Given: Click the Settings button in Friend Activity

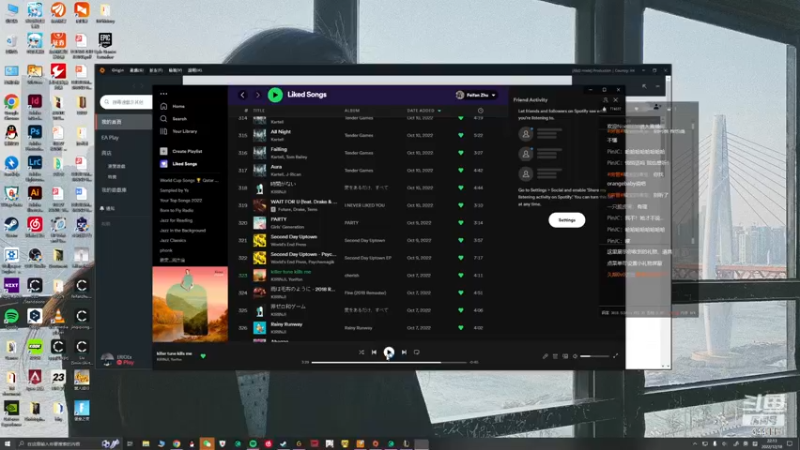Looking at the screenshot, I should click(566, 220).
